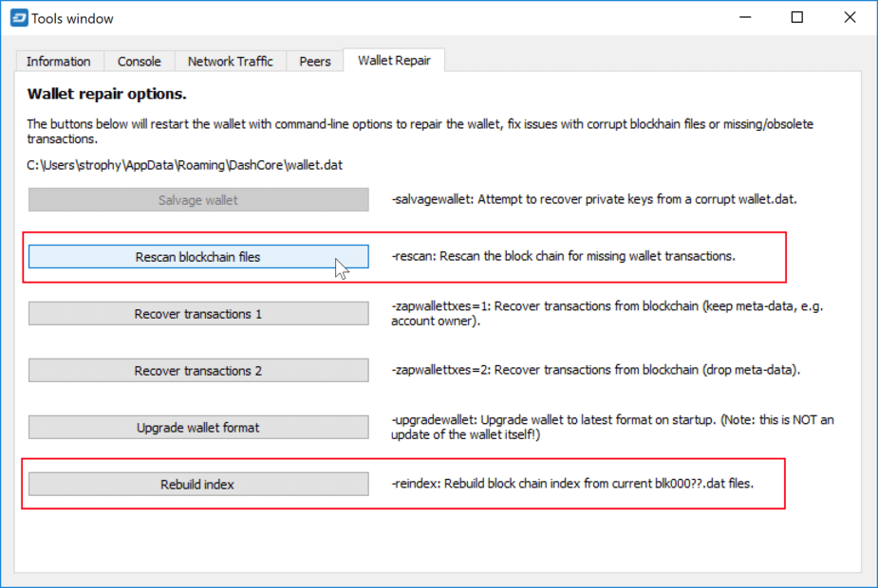Select the Wallet Repair tab
Viewport: 878px width, 588px height.
click(394, 61)
